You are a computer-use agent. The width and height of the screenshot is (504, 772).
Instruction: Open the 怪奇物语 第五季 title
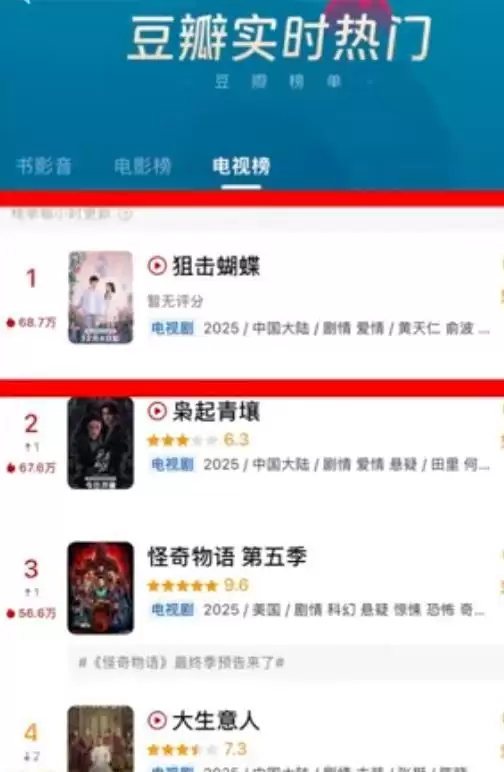(227, 557)
